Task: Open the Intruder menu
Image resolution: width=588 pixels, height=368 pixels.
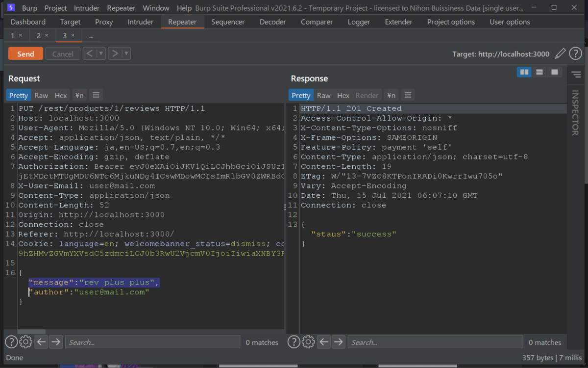Action: tap(87, 8)
